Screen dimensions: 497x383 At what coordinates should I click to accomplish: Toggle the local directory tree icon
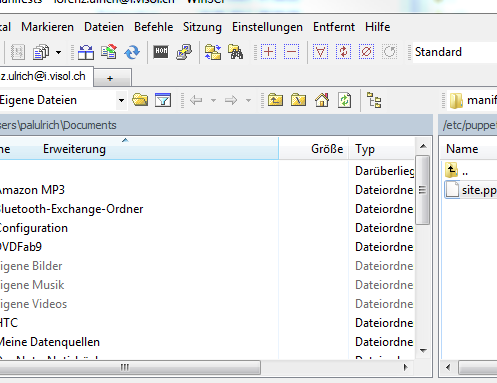click(x=374, y=100)
